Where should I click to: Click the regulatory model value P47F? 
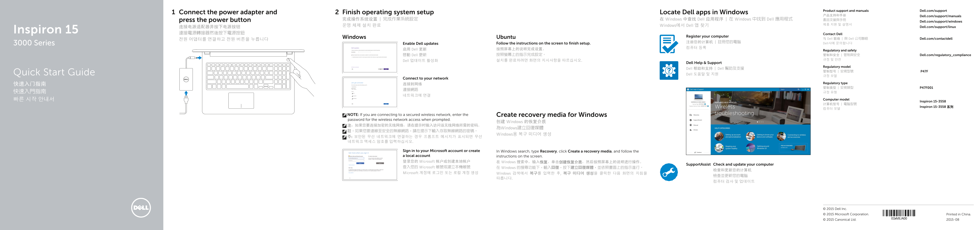tap(924, 71)
